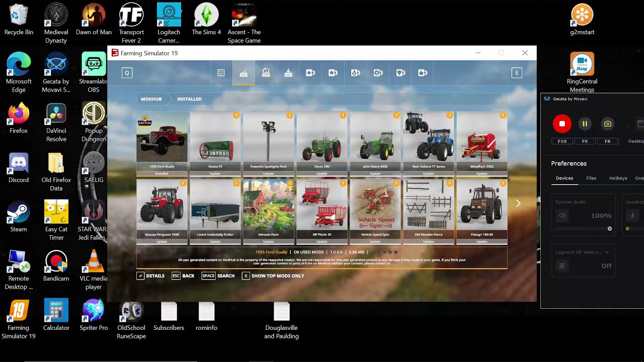This screenshot has height=362, width=644.
Task: Open the most downloaded mods category icon
Action: [355, 73]
